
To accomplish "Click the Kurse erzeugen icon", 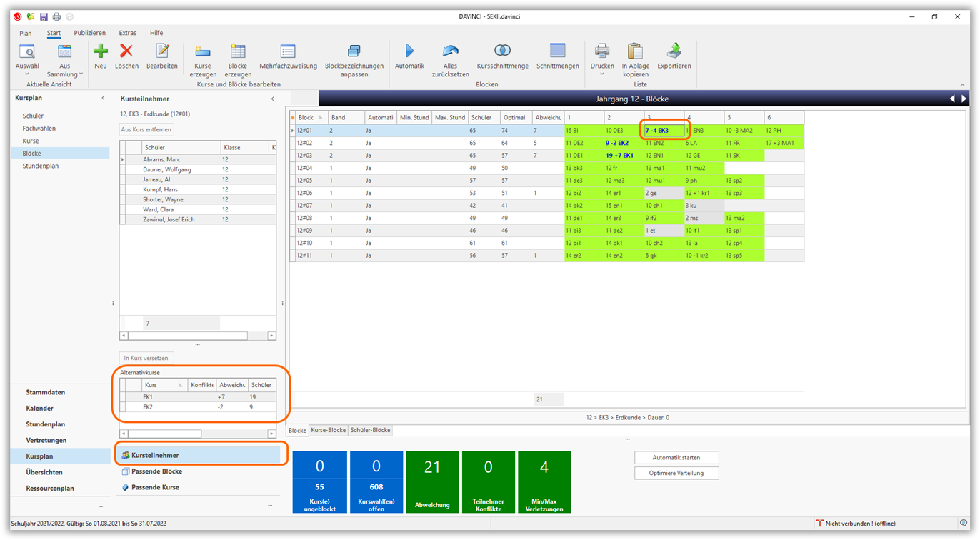I will click(x=203, y=52).
